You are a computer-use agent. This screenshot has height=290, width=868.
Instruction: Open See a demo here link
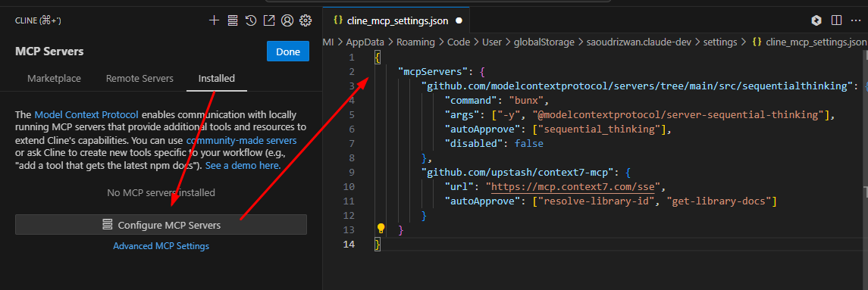[x=243, y=166]
